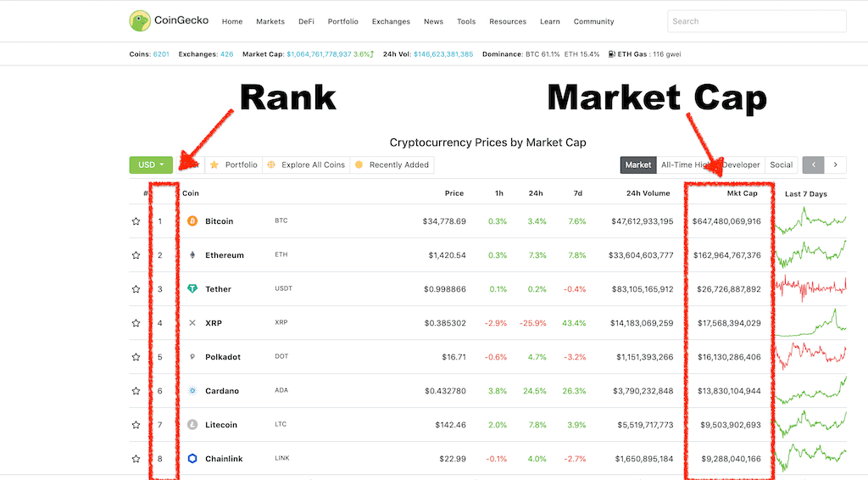This screenshot has width=868, height=480.
Task: Click the Bitcoin coin icon
Action: click(x=192, y=220)
